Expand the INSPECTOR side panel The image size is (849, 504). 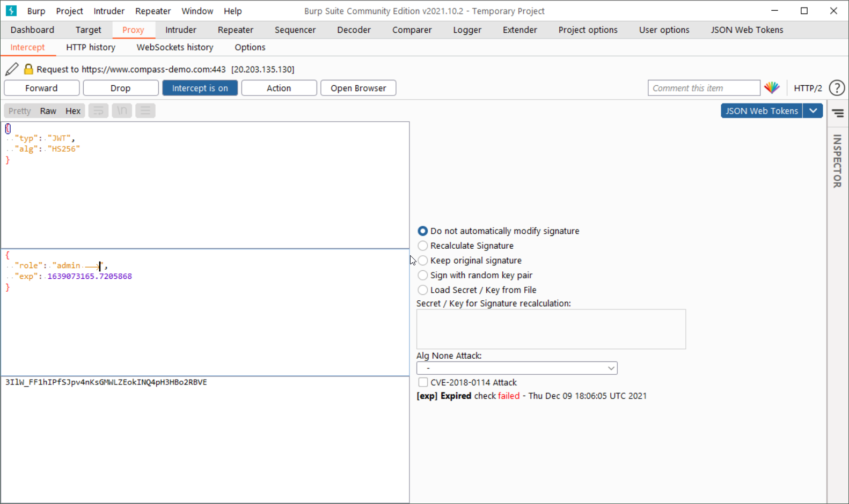click(x=837, y=161)
